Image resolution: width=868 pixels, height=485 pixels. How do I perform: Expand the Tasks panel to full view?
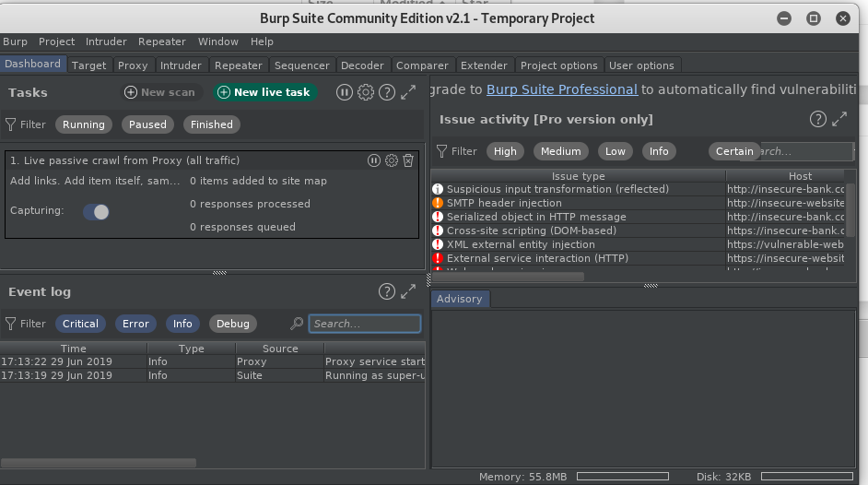[408, 92]
